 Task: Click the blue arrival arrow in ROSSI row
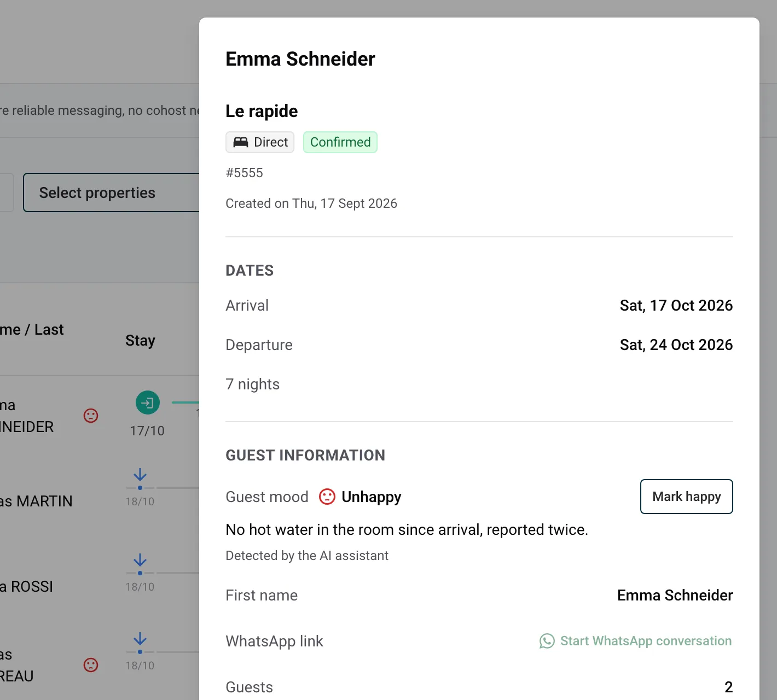point(140,560)
